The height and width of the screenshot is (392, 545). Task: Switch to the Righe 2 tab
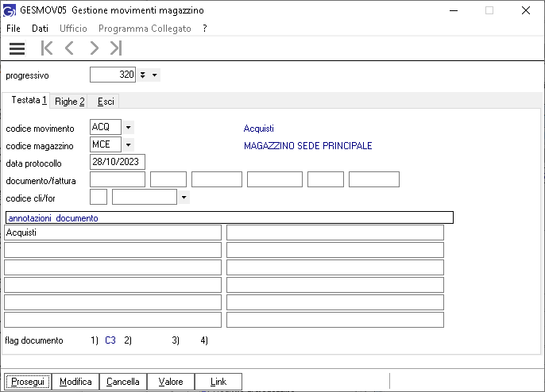coord(70,102)
